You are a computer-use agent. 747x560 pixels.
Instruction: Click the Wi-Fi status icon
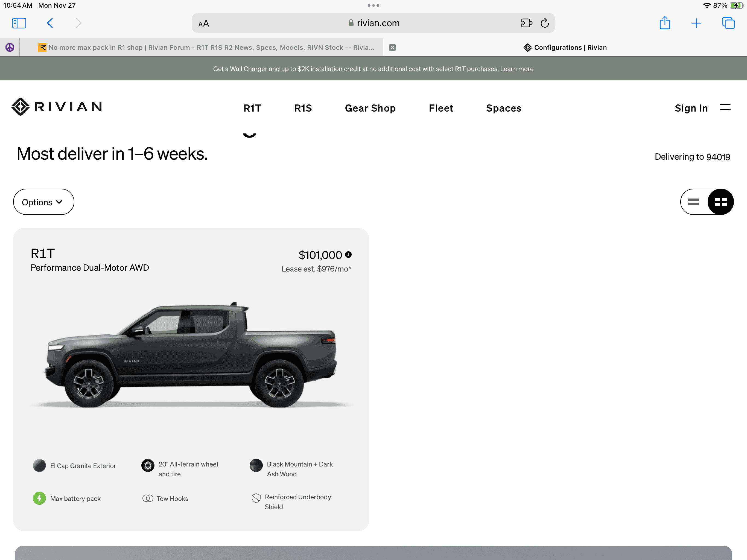pos(707,5)
